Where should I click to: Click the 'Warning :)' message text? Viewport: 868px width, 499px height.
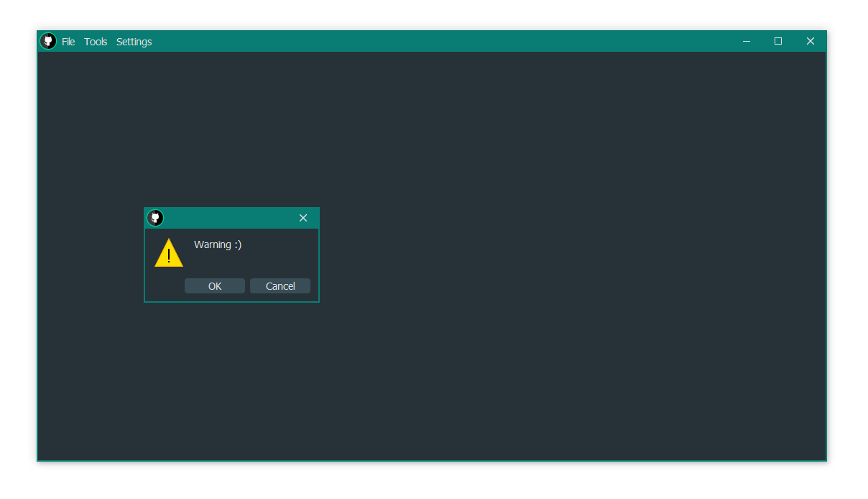coord(217,244)
